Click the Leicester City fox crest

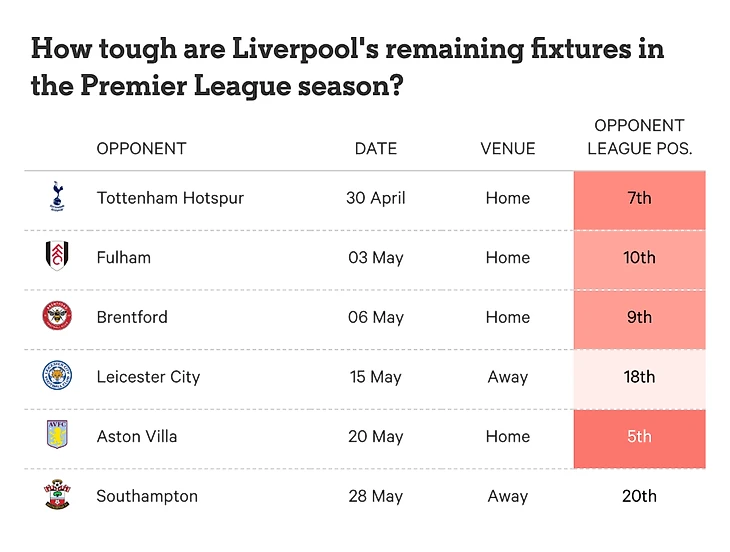(57, 375)
